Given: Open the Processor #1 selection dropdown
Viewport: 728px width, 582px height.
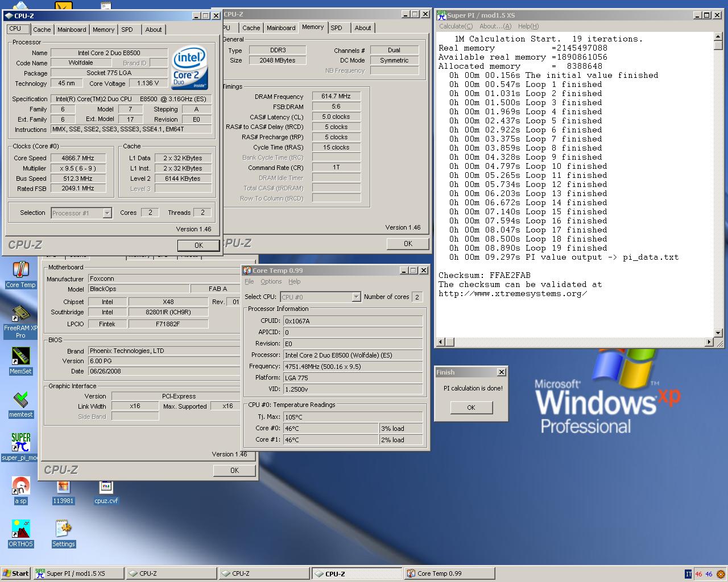Looking at the screenshot, I should 107,213.
